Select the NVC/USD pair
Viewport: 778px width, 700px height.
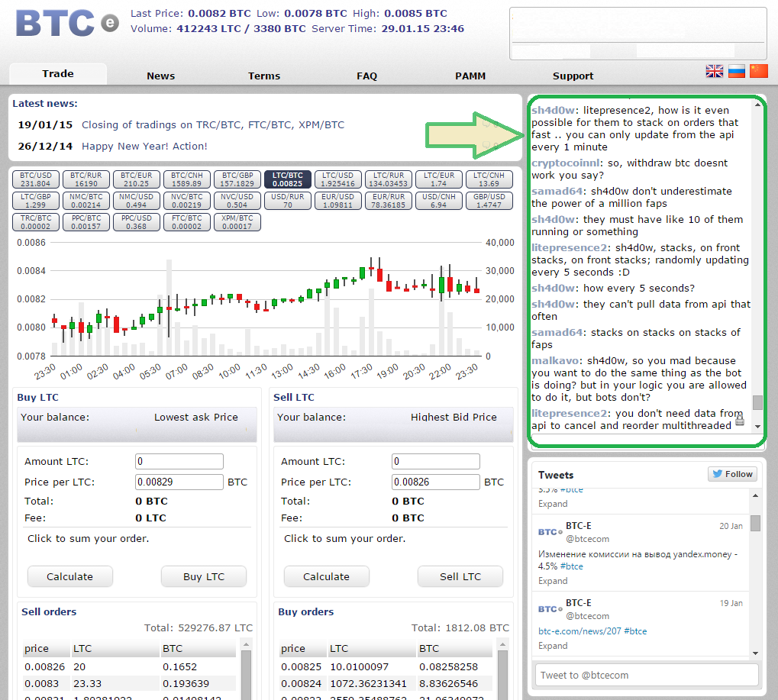click(237, 201)
